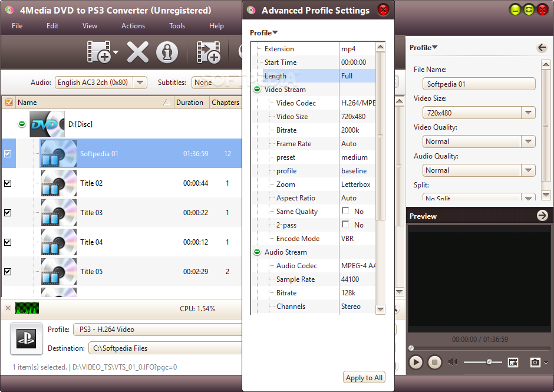
Task: Click the CPU usage graph
Action: pyautogui.click(x=27, y=308)
